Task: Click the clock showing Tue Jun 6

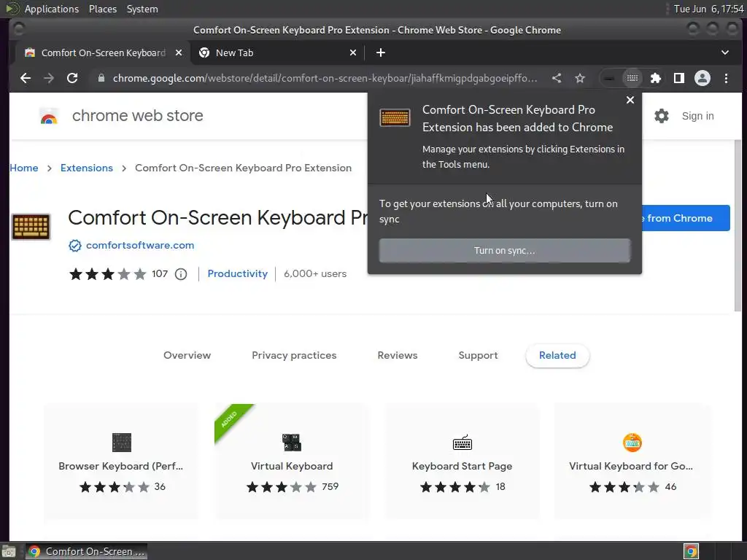Action: point(708,9)
